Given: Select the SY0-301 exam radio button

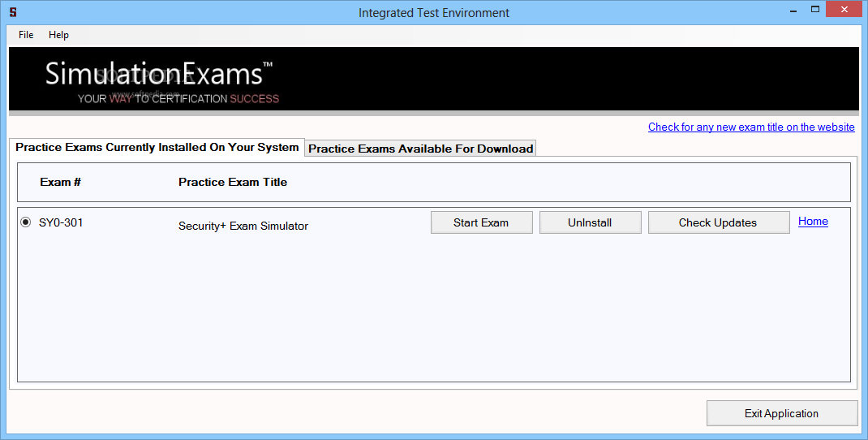Looking at the screenshot, I should (25, 222).
